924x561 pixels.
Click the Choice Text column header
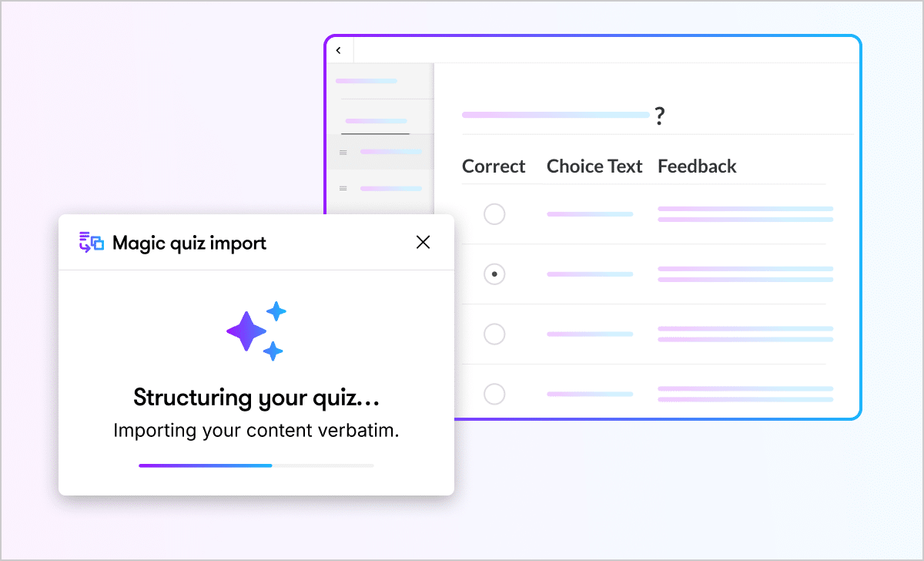(594, 166)
